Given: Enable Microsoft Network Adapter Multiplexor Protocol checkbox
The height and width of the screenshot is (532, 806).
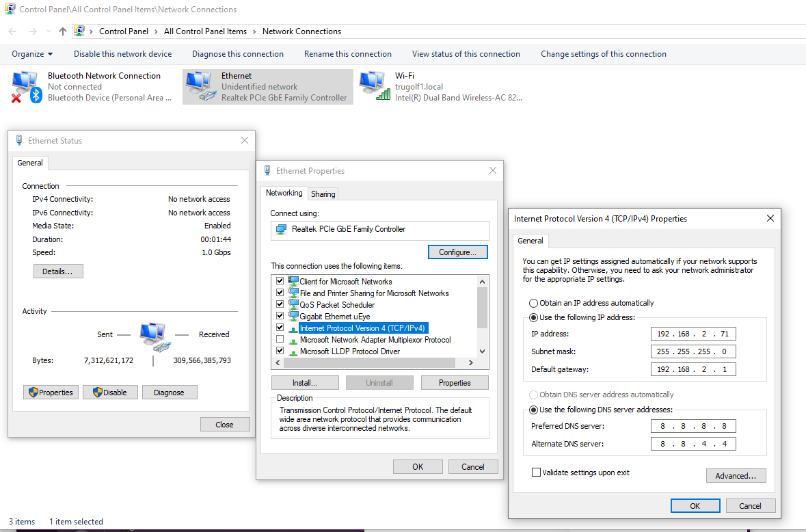Looking at the screenshot, I should click(x=280, y=339).
